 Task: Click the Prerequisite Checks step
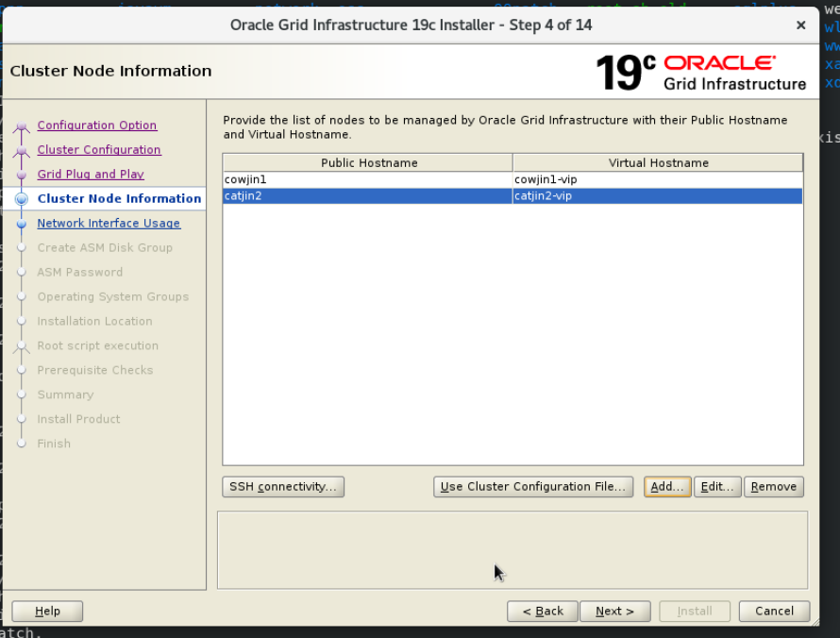(x=95, y=370)
